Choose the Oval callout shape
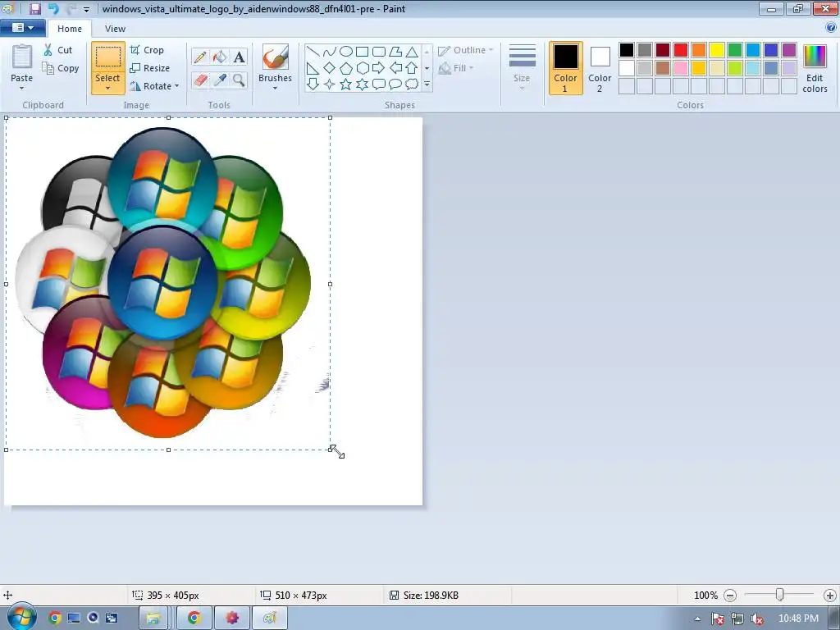Viewport: 840px width, 630px height. pos(395,84)
